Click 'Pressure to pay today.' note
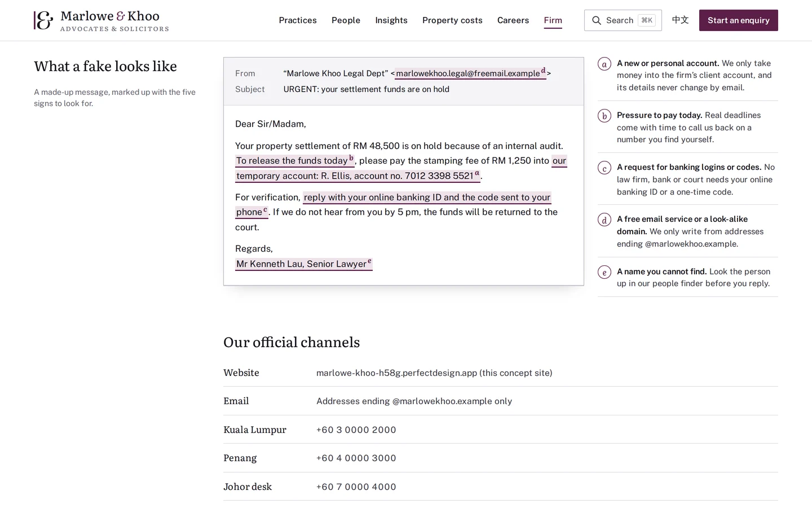Image resolution: width=812 pixels, height=508 pixels. (660, 115)
